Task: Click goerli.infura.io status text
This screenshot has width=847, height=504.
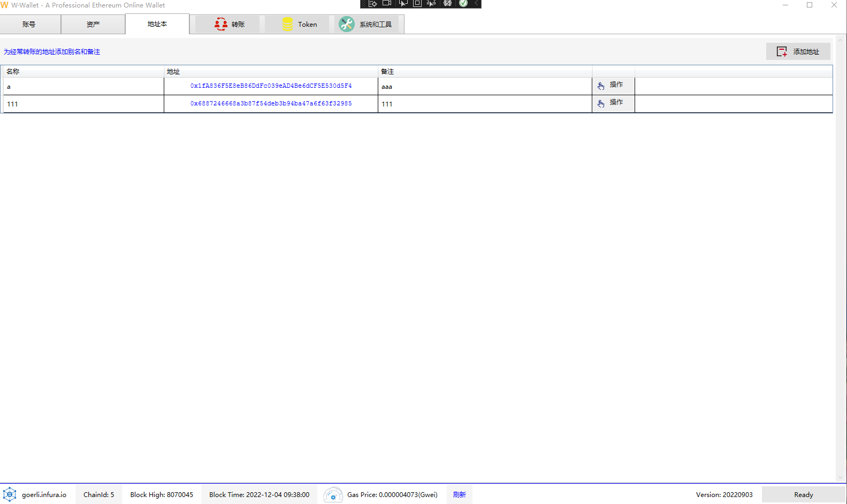Action: pyautogui.click(x=44, y=494)
